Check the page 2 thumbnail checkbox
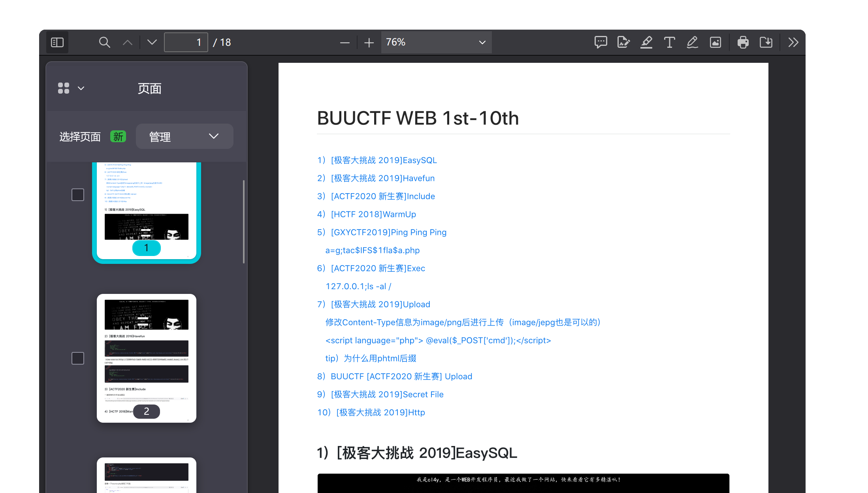Screen dimensions: 868x493 [78, 358]
